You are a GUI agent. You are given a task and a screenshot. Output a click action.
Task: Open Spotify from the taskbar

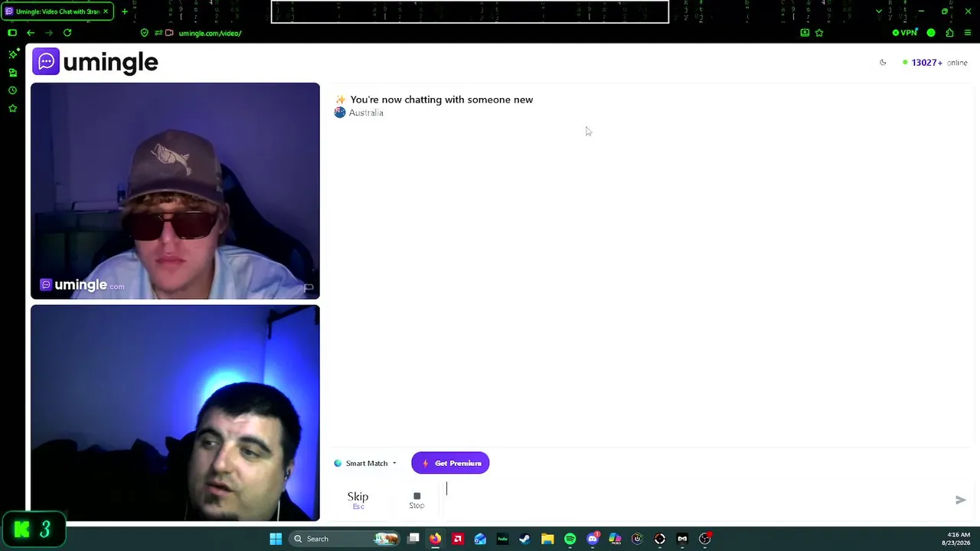click(570, 539)
